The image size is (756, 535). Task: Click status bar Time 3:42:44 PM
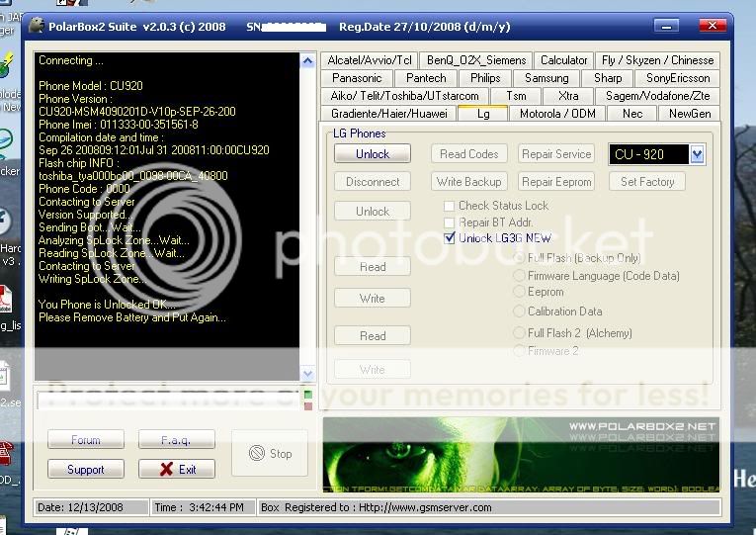tap(203, 507)
